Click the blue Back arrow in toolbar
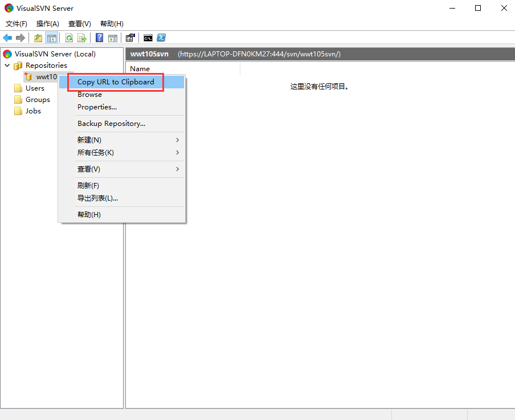Image resolution: width=515 pixels, height=420 pixels. [7, 38]
